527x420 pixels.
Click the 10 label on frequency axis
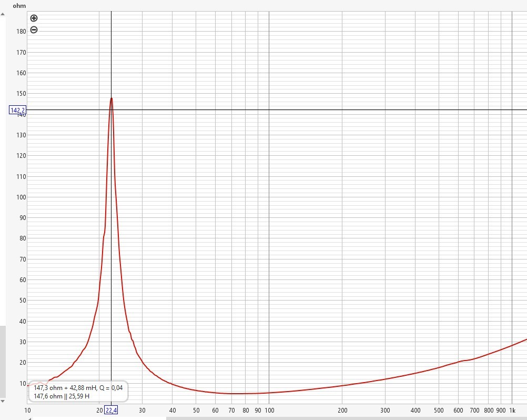(x=27, y=411)
